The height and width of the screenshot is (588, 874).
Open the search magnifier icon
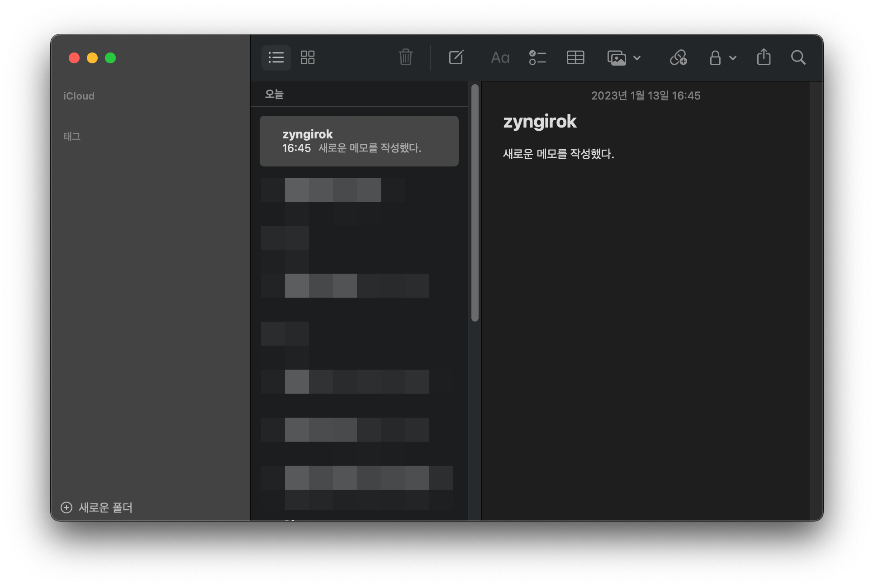point(798,57)
